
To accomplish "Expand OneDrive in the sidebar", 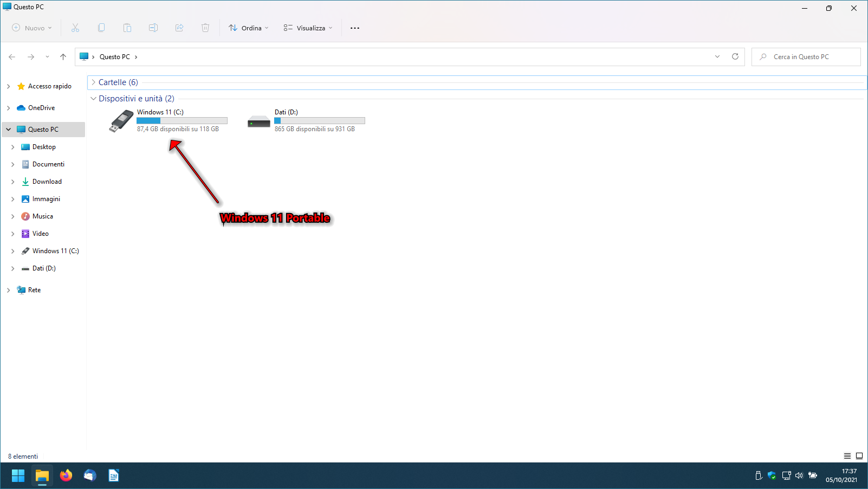I will tap(8, 108).
